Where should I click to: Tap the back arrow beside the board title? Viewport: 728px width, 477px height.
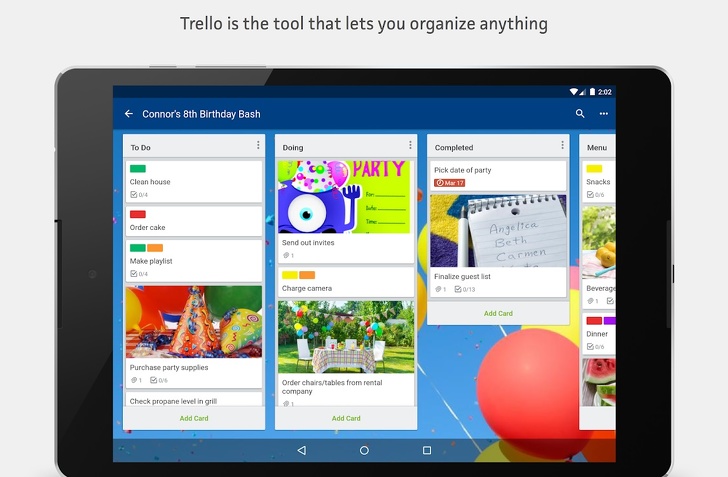(x=129, y=114)
